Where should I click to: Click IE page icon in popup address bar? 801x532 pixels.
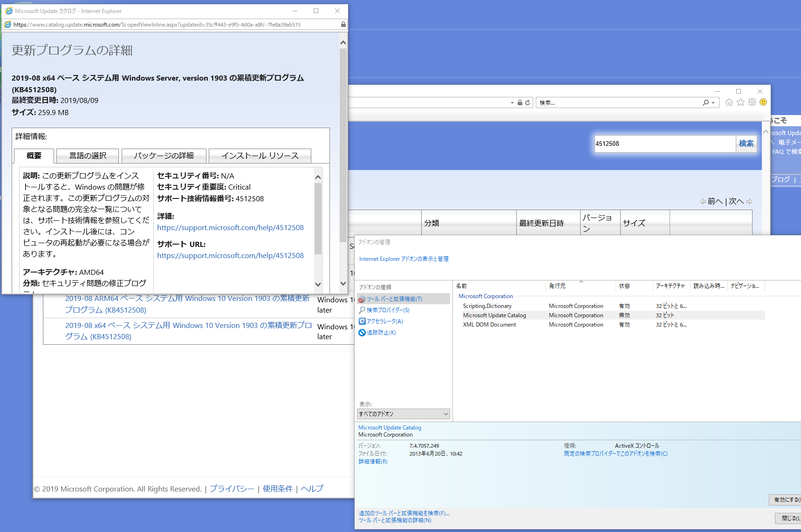click(x=7, y=24)
